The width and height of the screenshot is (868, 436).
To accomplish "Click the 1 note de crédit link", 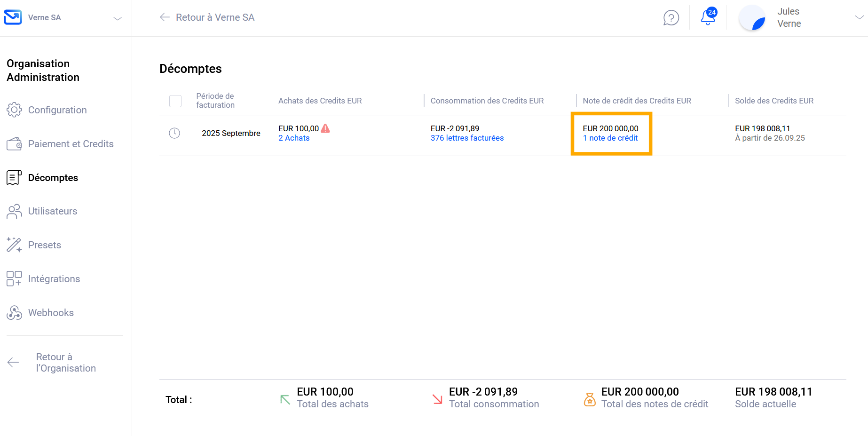I will tap(610, 138).
